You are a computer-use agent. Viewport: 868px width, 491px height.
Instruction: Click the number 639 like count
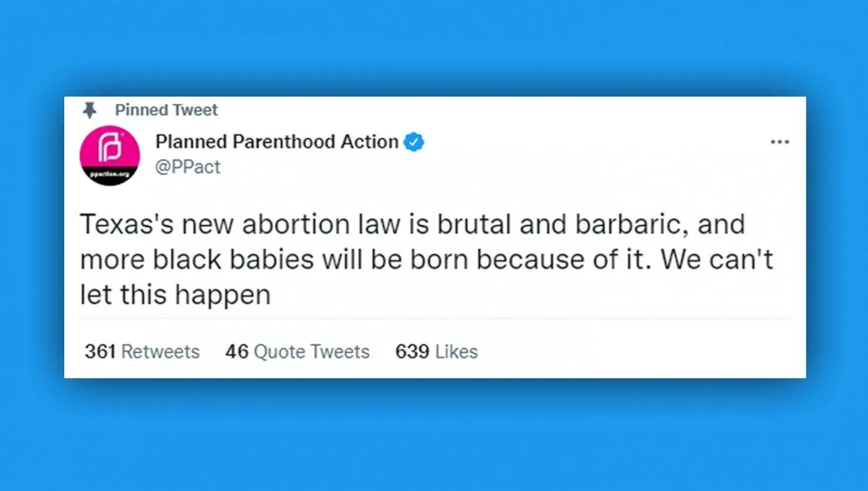(x=412, y=351)
